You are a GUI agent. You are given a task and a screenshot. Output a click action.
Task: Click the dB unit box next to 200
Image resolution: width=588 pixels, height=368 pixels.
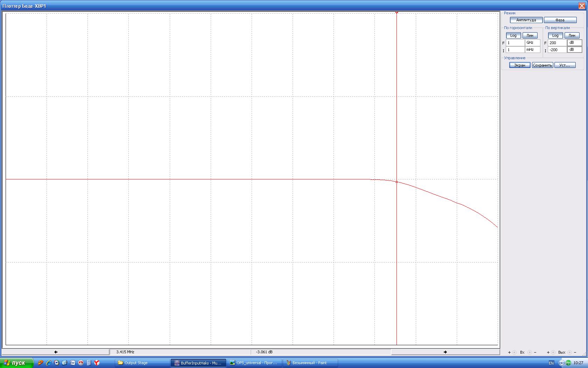tap(575, 43)
